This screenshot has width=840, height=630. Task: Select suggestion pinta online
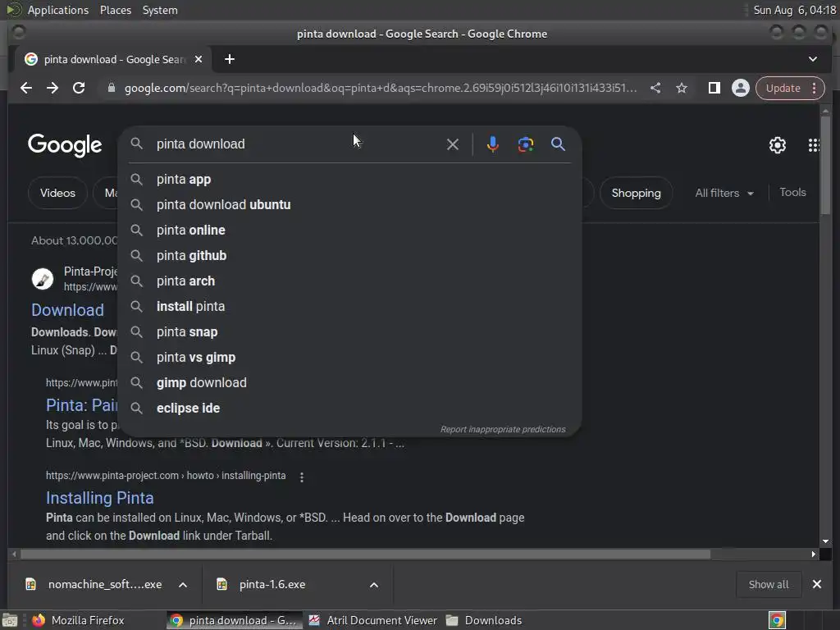pos(349,231)
